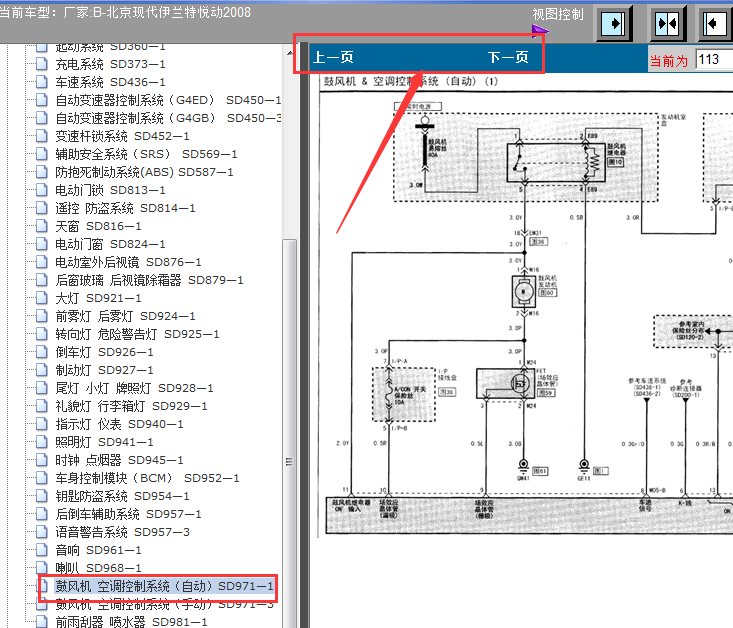Select 钥匙防盗系统 SD954-1
The height and width of the screenshot is (628, 733).
pos(122,496)
